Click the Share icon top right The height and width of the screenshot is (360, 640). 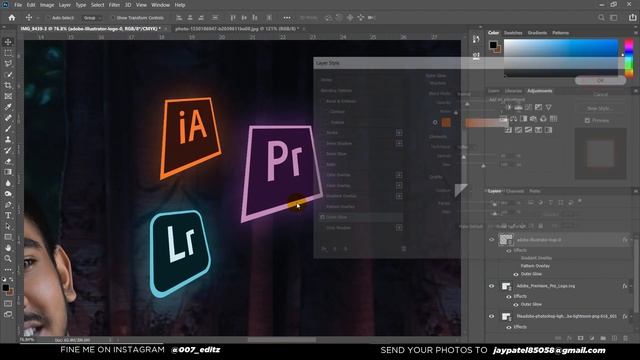pyautogui.click(x=632, y=18)
